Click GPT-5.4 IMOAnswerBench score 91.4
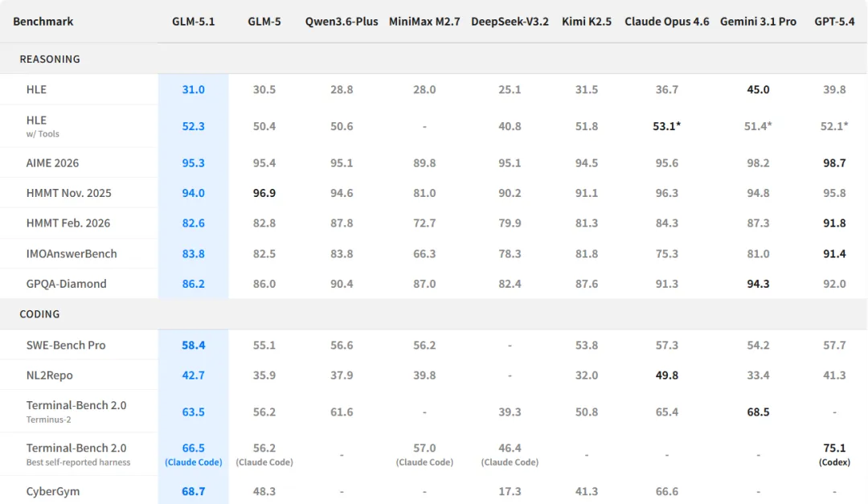Viewport: 868px width, 504px height. pyautogui.click(x=834, y=254)
